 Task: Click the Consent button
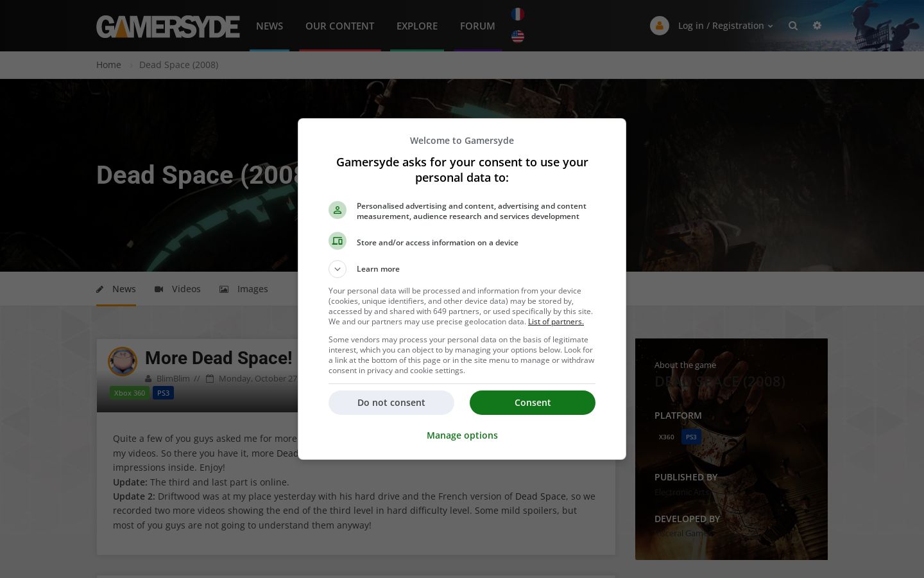(x=533, y=403)
